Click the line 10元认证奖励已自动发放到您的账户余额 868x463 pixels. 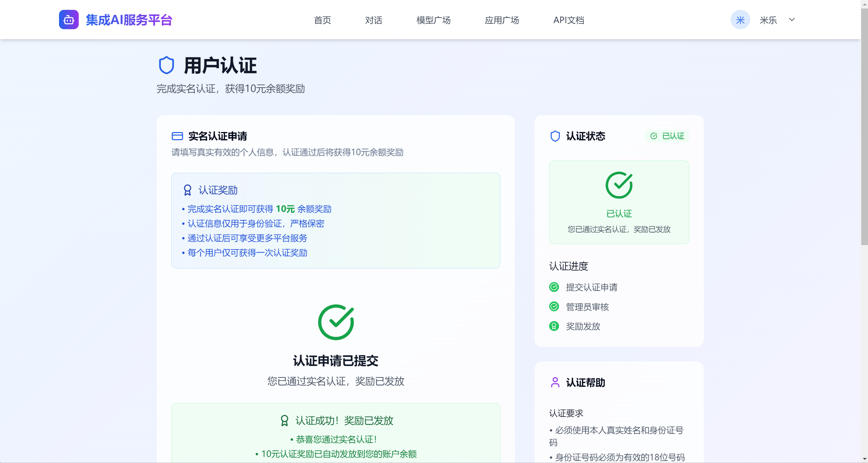[x=336, y=454]
